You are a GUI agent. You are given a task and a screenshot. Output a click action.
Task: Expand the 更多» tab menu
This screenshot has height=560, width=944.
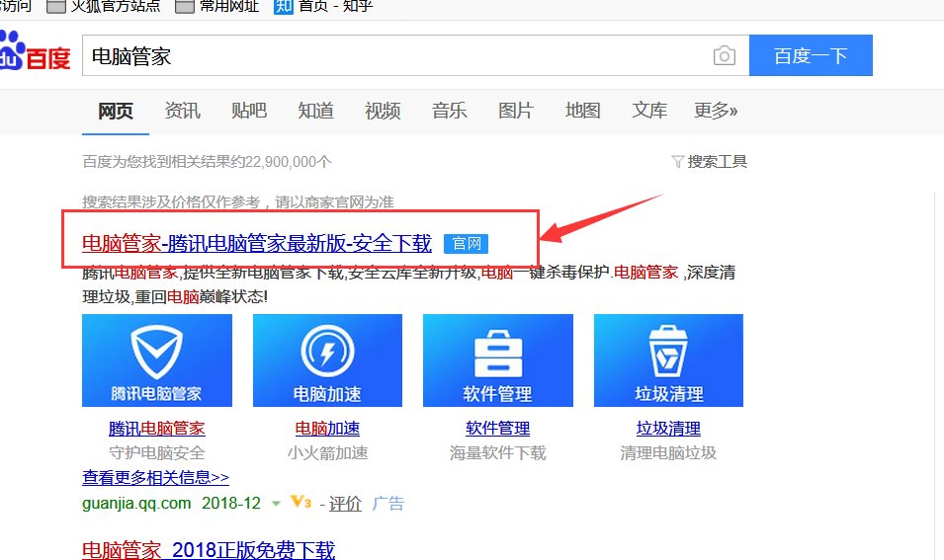[x=716, y=111]
